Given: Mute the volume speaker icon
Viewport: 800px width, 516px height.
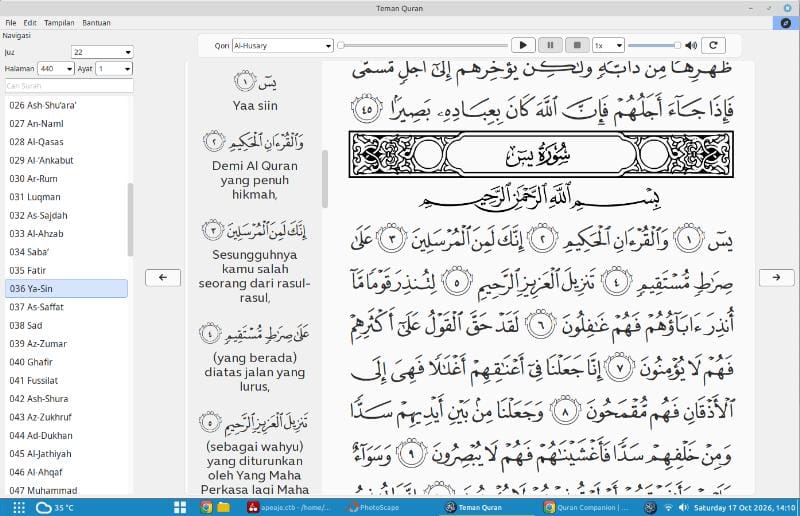Looking at the screenshot, I should 691,45.
